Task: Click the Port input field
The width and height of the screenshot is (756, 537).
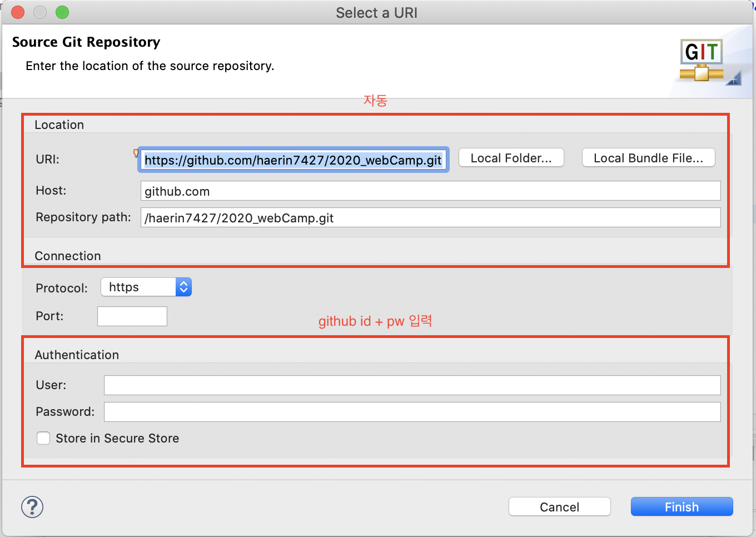Action: coord(132,316)
